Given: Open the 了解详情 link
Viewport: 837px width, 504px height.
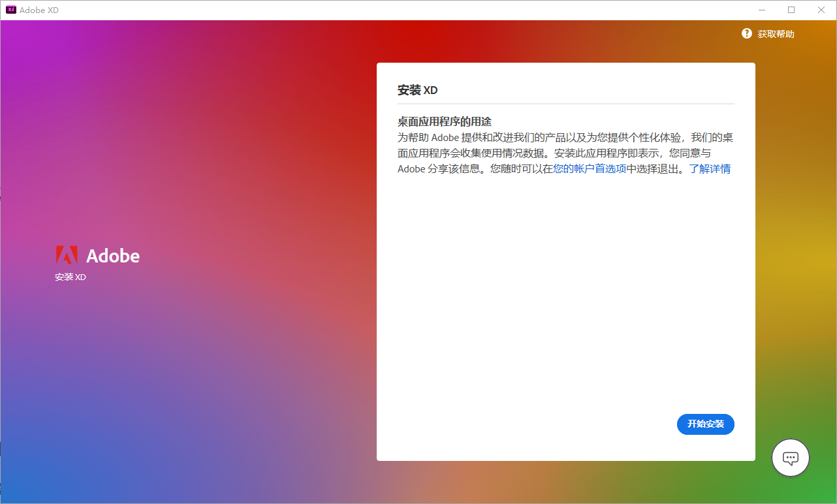Looking at the screenshot, I should (710, 168).
